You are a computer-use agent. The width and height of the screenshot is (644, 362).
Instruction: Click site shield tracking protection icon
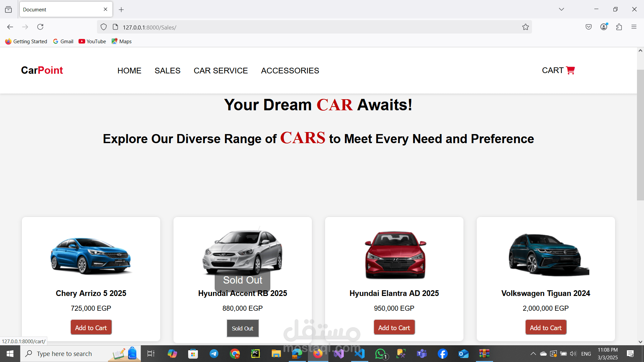[104, 27]
